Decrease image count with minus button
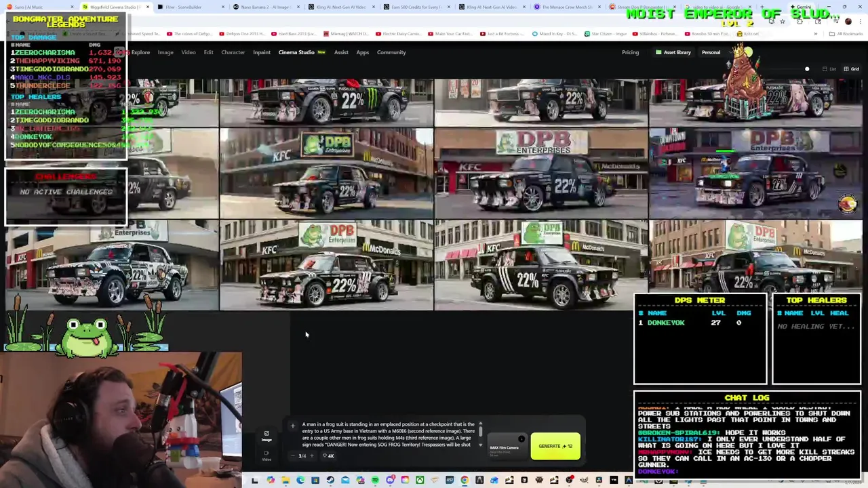The width and height of the screenshot is (868, 488). (292, 455)
